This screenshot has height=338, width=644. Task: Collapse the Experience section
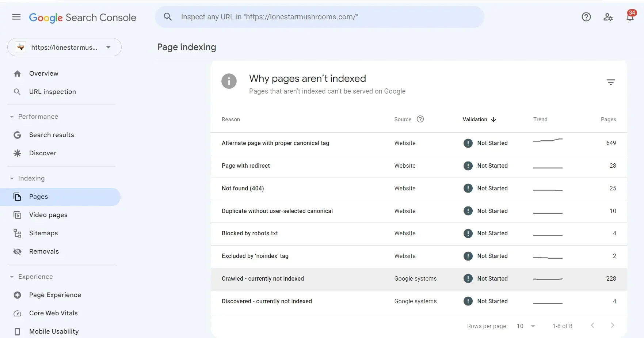(x=12, y=277)
